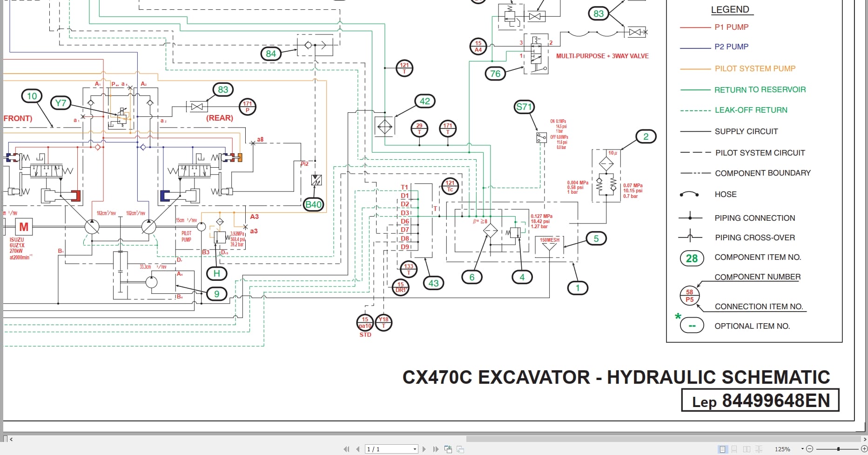Go to the previous page

point(357,448)
